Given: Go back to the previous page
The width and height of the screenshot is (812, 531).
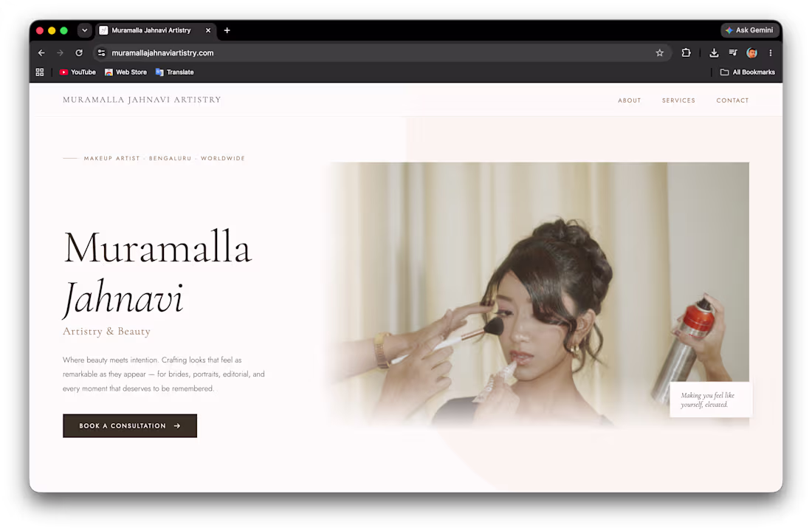Looking at the screenshot, I should tap(41, 53).
